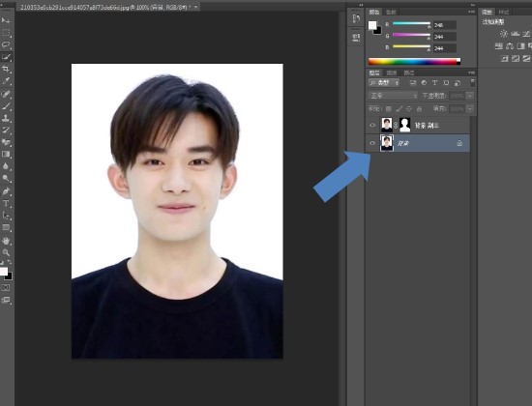Image resolution: width=532 pixels, height=406 pixels.
Task: Select the Blur tool
Action: [x=6, y=166]
